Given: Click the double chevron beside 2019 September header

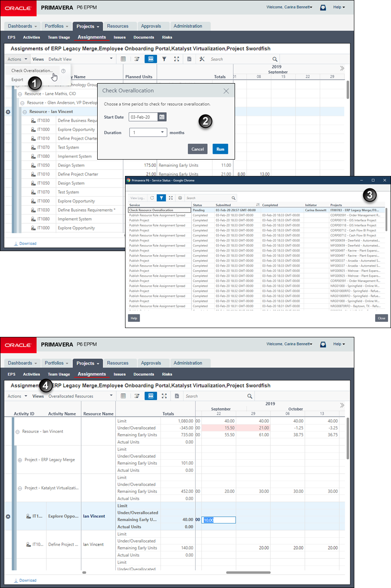Looking at the screenshot, I should click(x=342, y=69).
